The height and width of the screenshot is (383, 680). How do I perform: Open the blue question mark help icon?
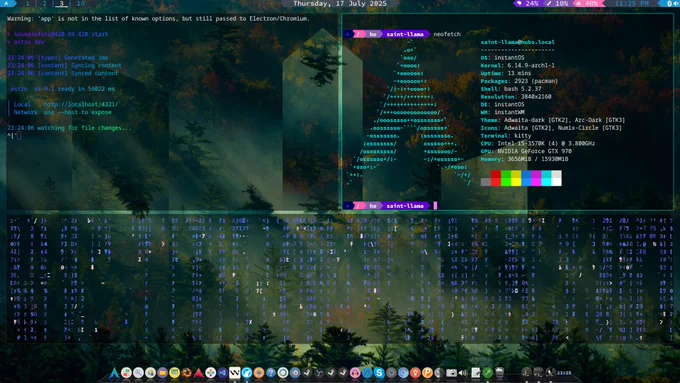(271, 373)
